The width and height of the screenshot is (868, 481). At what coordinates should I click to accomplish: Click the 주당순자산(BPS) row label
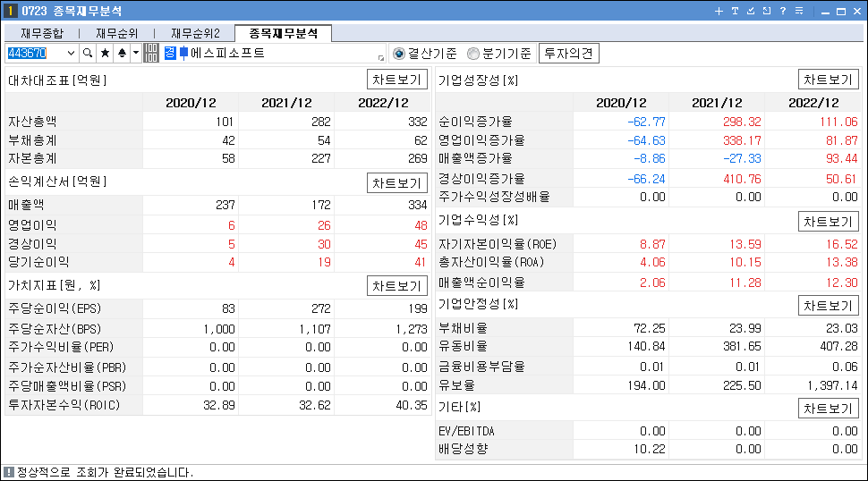tap(55, 329)
